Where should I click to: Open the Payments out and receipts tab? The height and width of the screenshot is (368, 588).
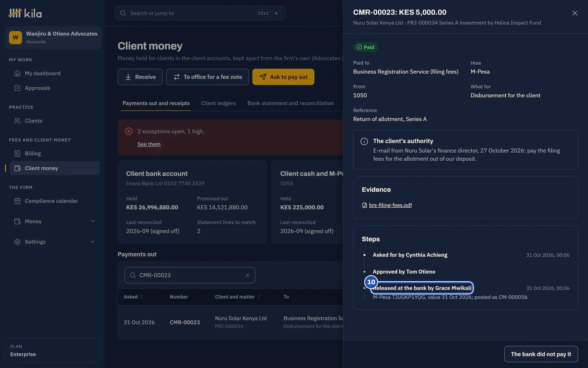(x=156, y=103)
